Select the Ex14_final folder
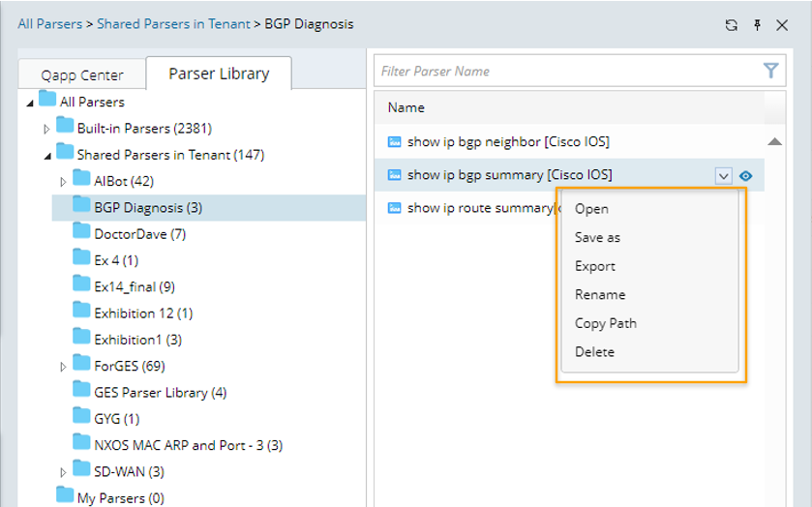The width and height of the screenshot is (812, 507). 134,286
